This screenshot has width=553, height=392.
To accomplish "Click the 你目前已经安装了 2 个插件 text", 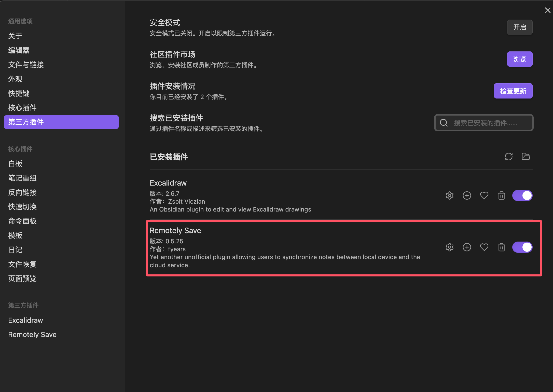I will pos(189,97).
